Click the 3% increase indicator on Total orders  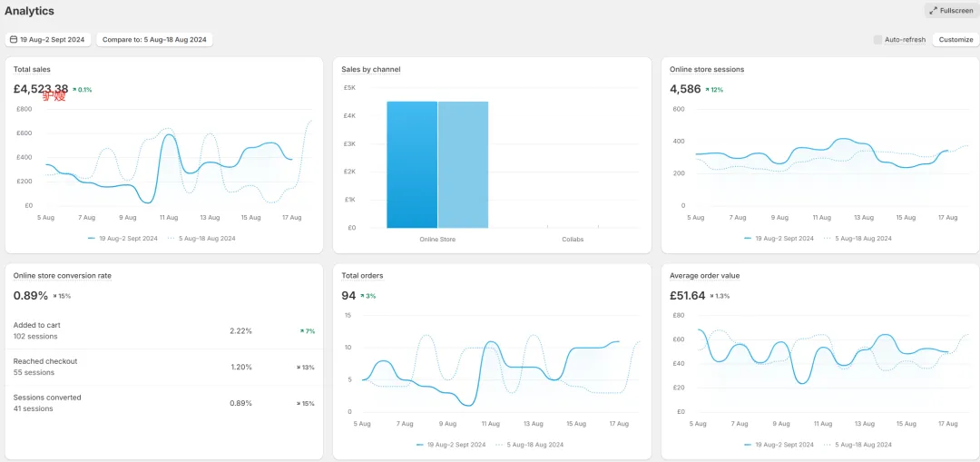367,296
